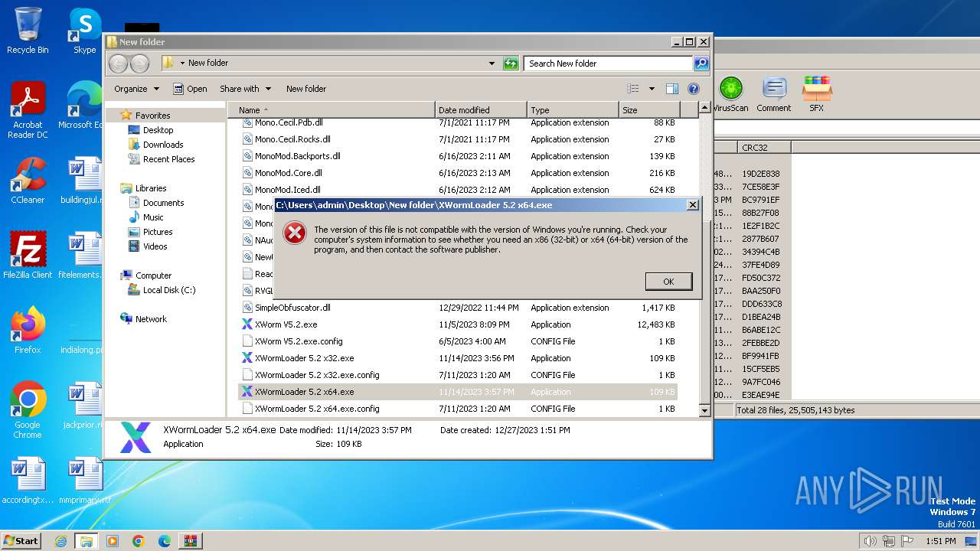
Task: Select Recent Places in navigation pane
Action: [168, 159]
